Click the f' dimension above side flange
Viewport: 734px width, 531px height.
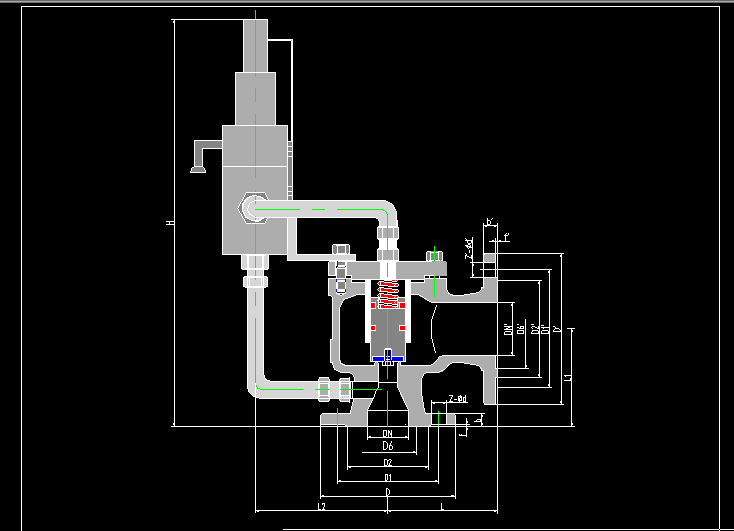point(506,237)
